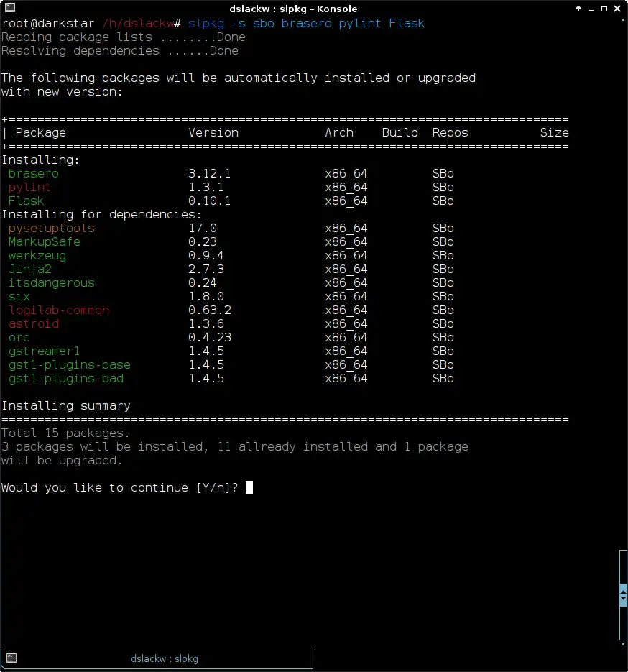The width and height of the screenshot is (628, 672).
Task: Click the 'orc' dependency name
Action: (x=19, y=338)
